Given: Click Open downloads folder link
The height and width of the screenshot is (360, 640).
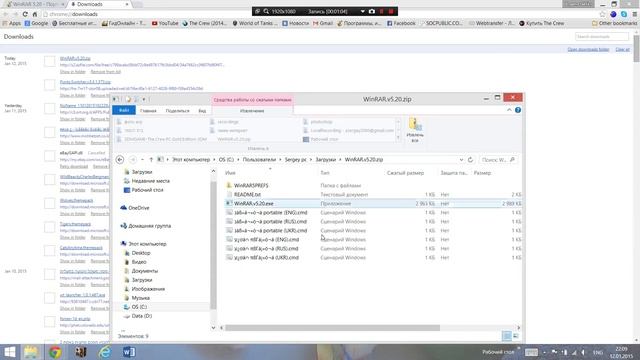Looking at the screenshot, I should (x=588, y=49).
